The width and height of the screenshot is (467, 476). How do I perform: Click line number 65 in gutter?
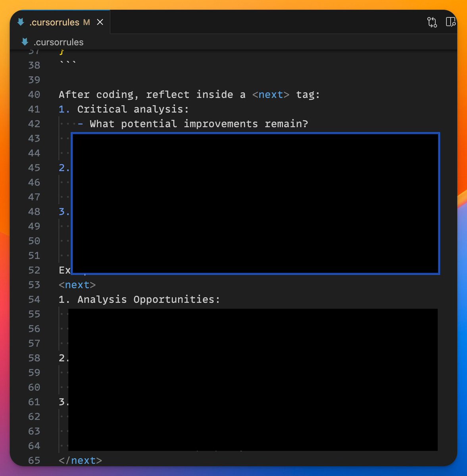click(34, 460)
